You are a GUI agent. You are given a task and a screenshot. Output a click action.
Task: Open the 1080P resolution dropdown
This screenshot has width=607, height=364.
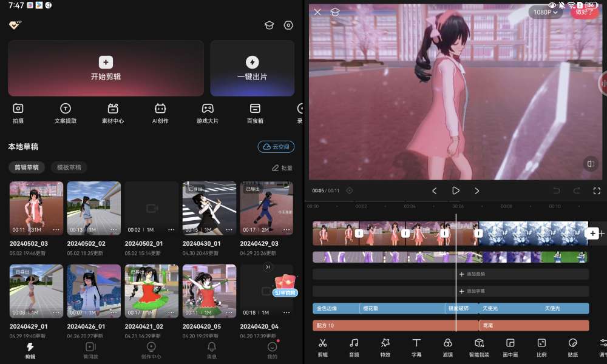pos(545,12)
